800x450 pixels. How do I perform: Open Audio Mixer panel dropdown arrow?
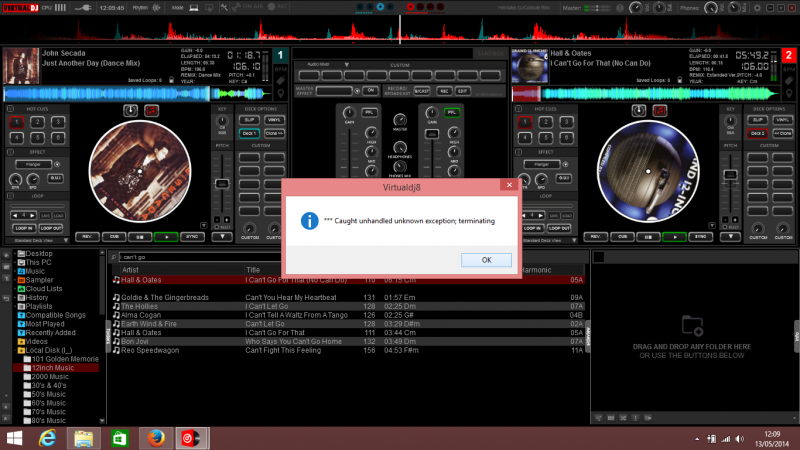pos(346,65)
